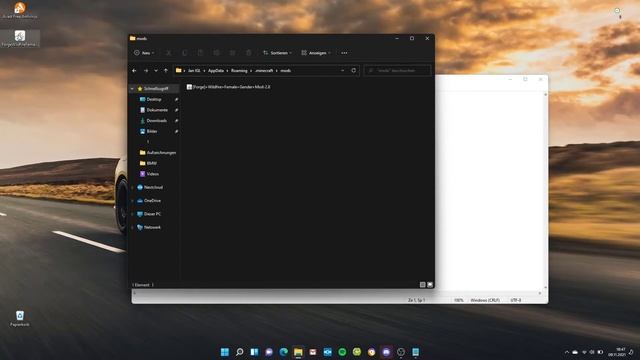Viewport: 640px width, 360px height.
Task: Open Bilder in the sidebar
Action: click(x=152, y=131)
